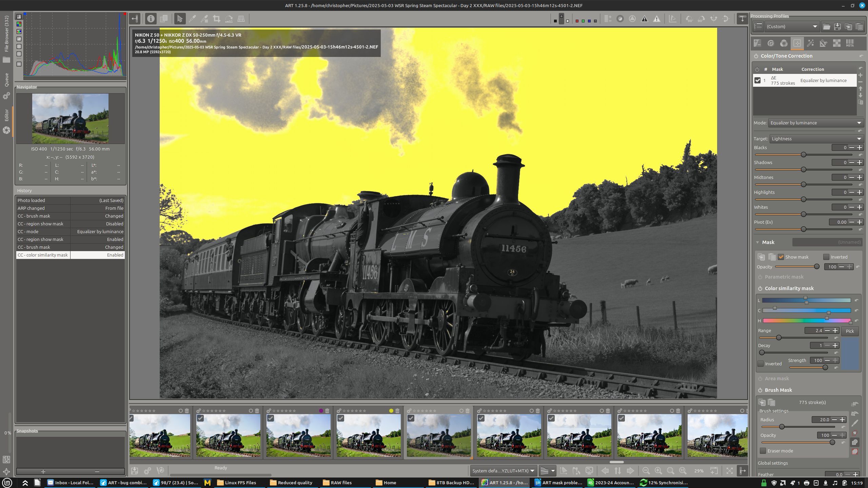Enable the Parametric mask power toggle
The image size is (868, 488).
coord(760,277)
